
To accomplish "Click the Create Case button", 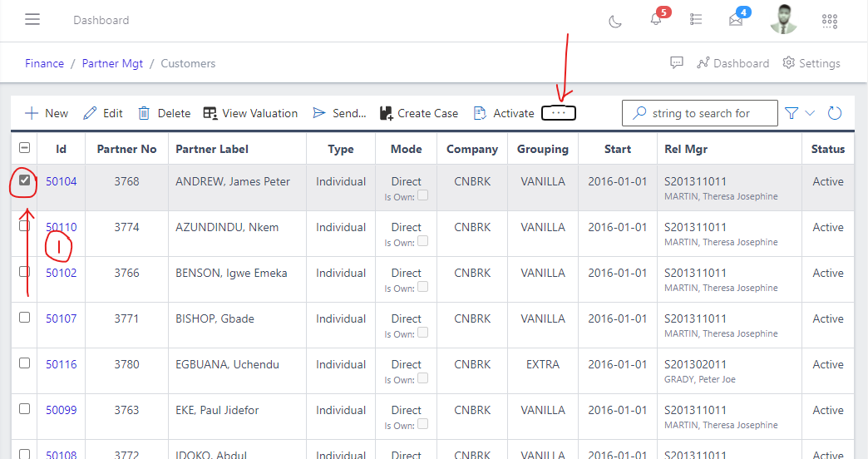I will (x=419, y=113).
